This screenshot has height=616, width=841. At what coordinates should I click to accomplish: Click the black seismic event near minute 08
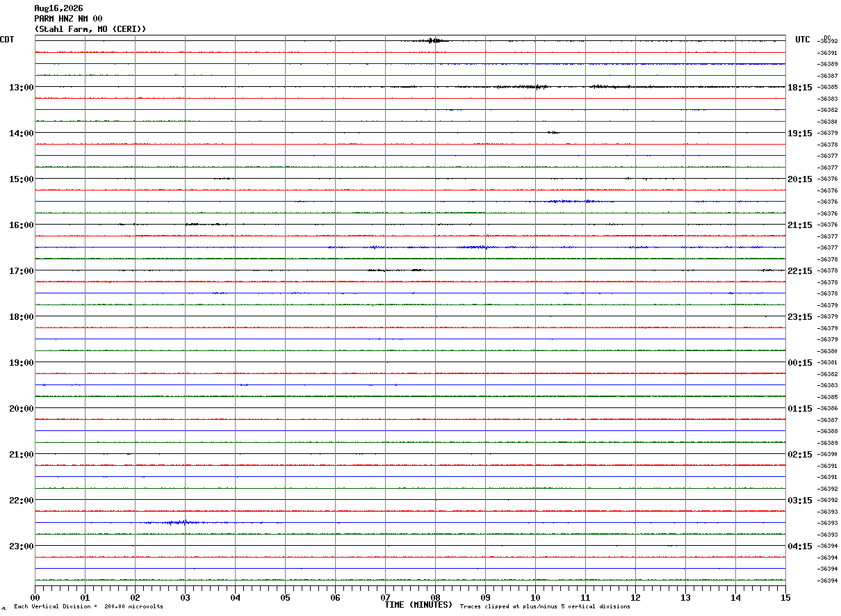(434, 40)
